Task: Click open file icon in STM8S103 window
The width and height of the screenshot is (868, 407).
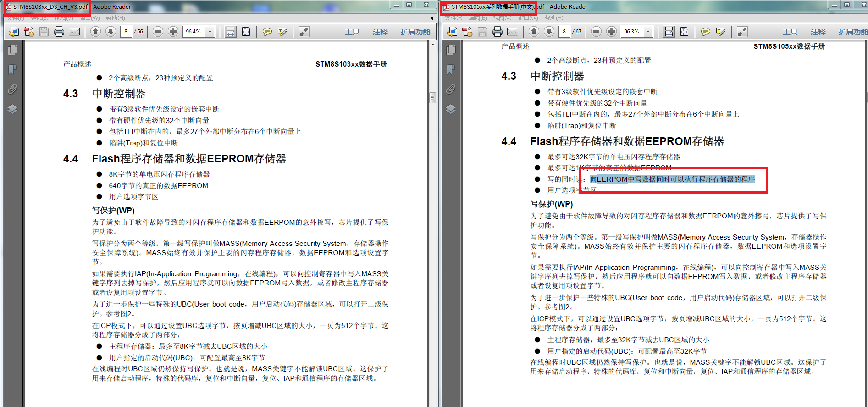Action: (14, 32)
